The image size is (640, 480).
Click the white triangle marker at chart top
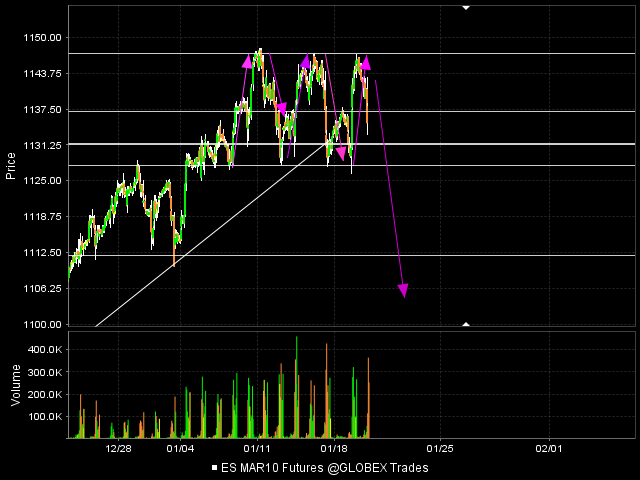(466, 7)
